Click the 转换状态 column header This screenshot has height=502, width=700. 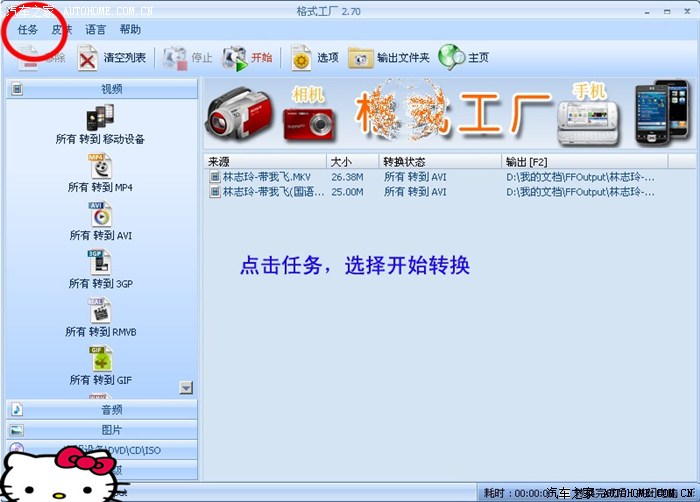tap(440, 162)
